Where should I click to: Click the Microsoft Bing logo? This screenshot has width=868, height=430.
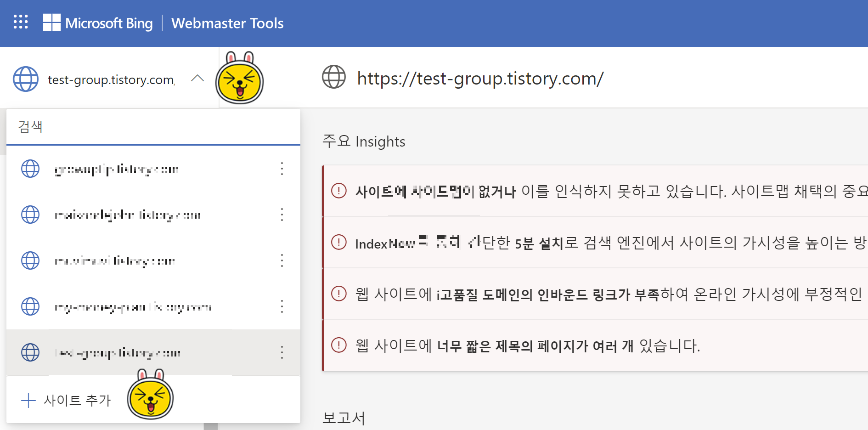tap(98, 23)
